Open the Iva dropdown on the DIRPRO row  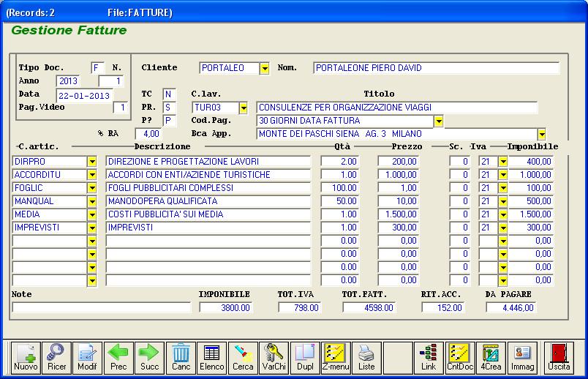(503, 162)
